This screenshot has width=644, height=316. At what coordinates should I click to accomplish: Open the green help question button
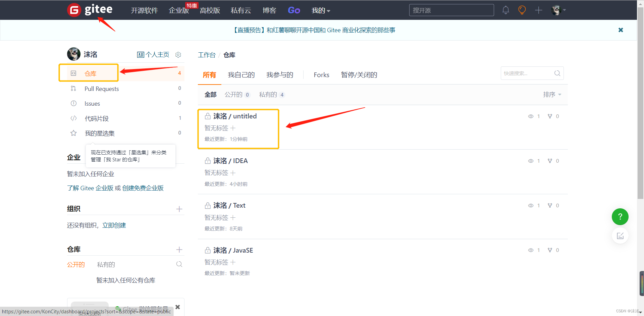tap(620, 217)
